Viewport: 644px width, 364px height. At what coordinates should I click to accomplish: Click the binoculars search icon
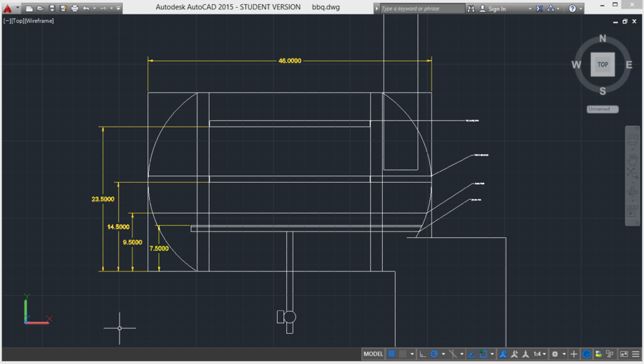471,9
